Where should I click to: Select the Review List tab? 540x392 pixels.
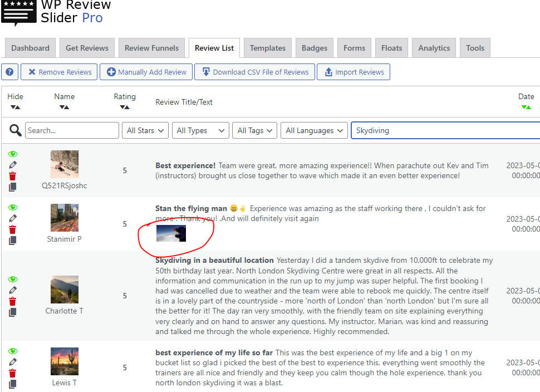[214, 48]
